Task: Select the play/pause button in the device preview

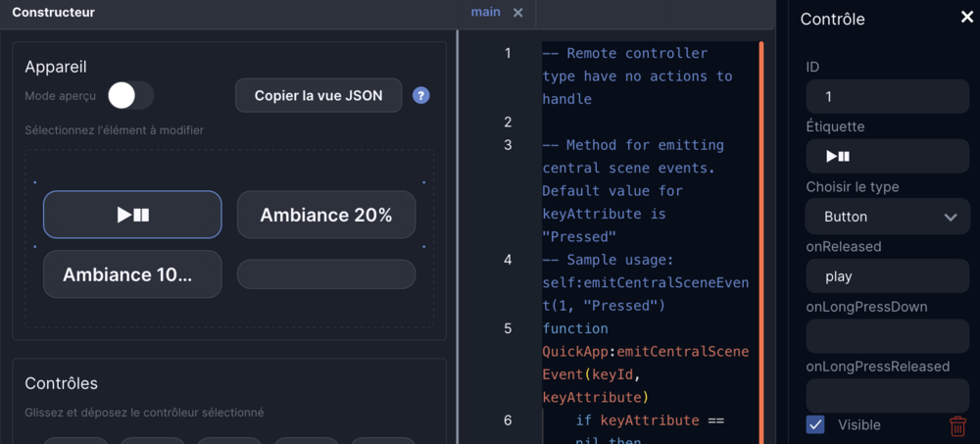Action: [x=132, y=215]
